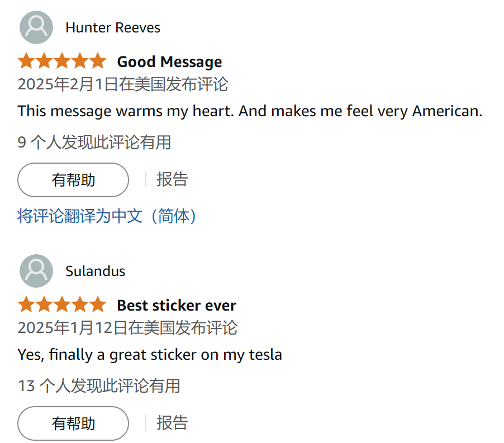Click the star rating on Good Message review
Screen dimensions: 504x443
[x=62, y=61]
